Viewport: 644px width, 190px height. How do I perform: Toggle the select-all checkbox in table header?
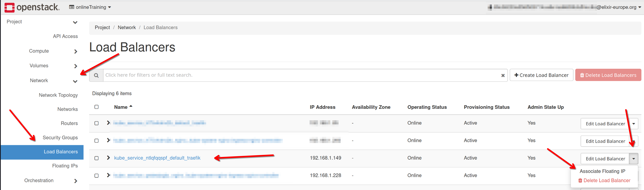[x=96, y=107]
